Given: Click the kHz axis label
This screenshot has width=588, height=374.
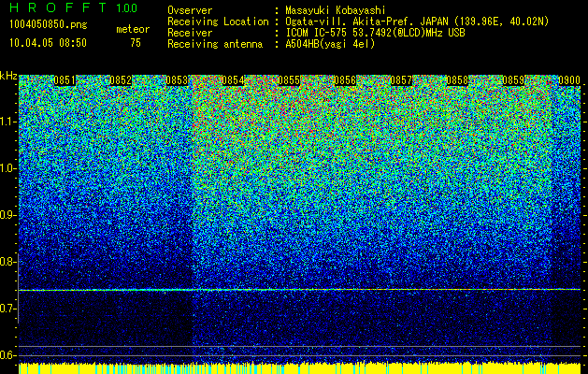Looking at the screenshot, I should click(x=8, y=76).
